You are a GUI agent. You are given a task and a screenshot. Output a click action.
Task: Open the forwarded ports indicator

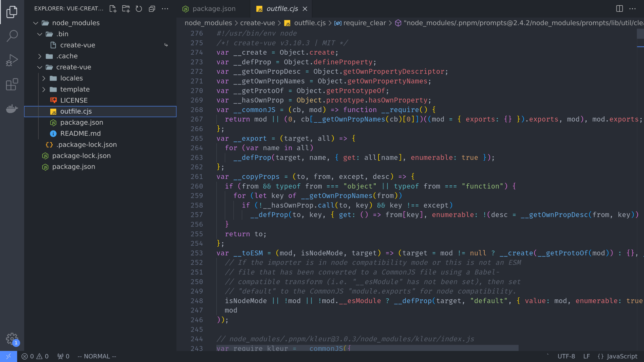63,356
